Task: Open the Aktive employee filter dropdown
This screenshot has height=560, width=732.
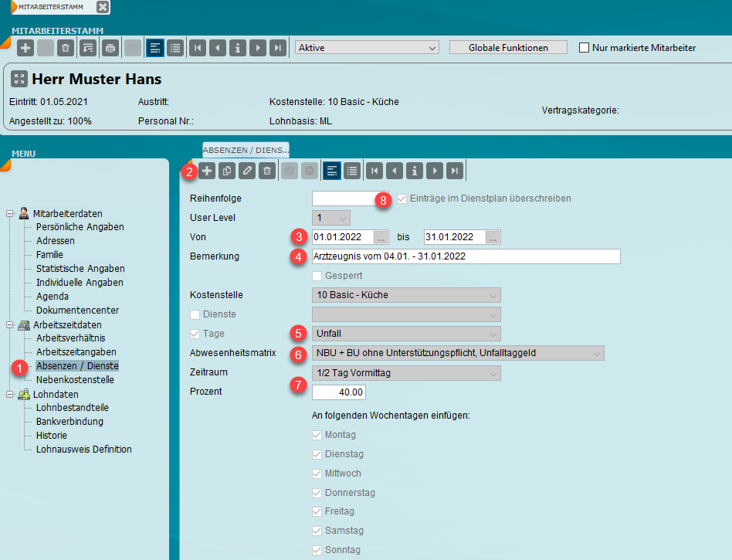Action: (x=367, y=48)
